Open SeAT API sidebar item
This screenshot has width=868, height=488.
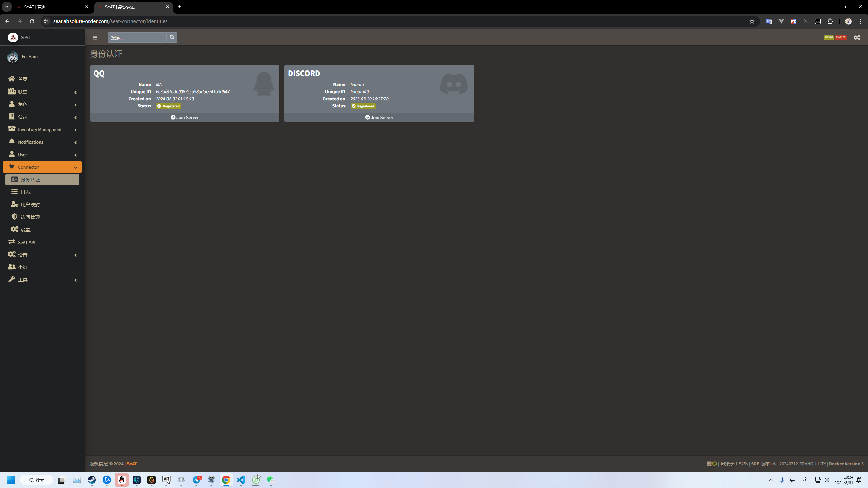click(26, 242)
